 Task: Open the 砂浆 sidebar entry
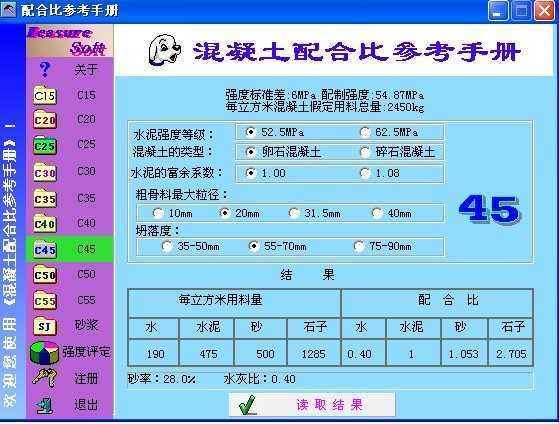click(x=86, y=325)
